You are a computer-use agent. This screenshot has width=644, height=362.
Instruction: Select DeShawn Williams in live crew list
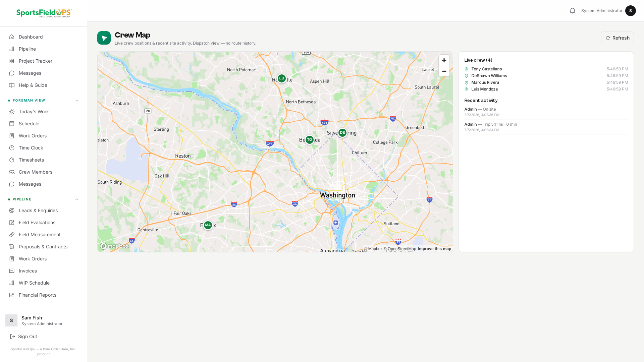pyautogui.click(x=546, y=76)
